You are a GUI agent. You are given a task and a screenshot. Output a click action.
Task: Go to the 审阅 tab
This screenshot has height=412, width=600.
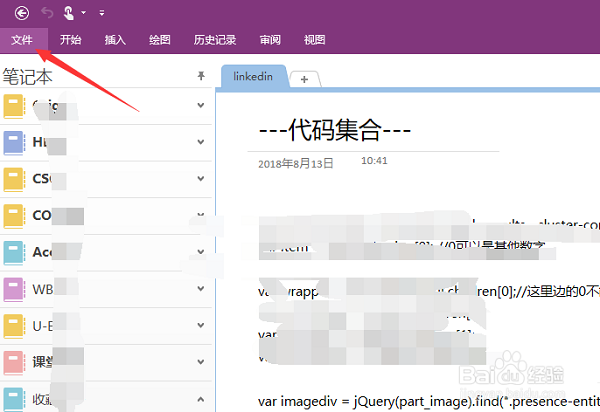tap(270, 40)
